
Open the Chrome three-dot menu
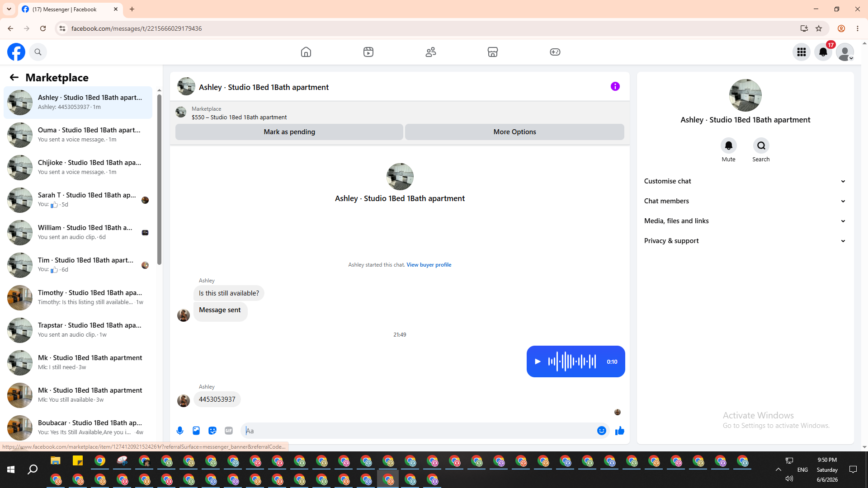click(858, 28)
